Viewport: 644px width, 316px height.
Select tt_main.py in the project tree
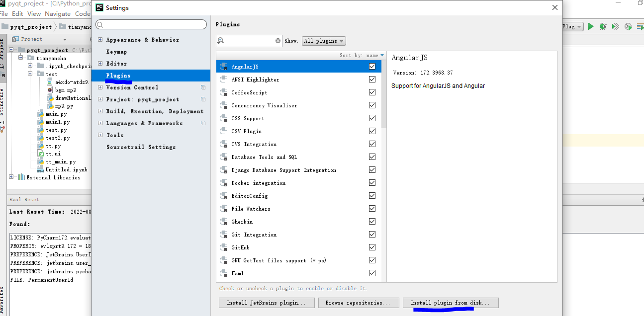(x=61, y=161)
